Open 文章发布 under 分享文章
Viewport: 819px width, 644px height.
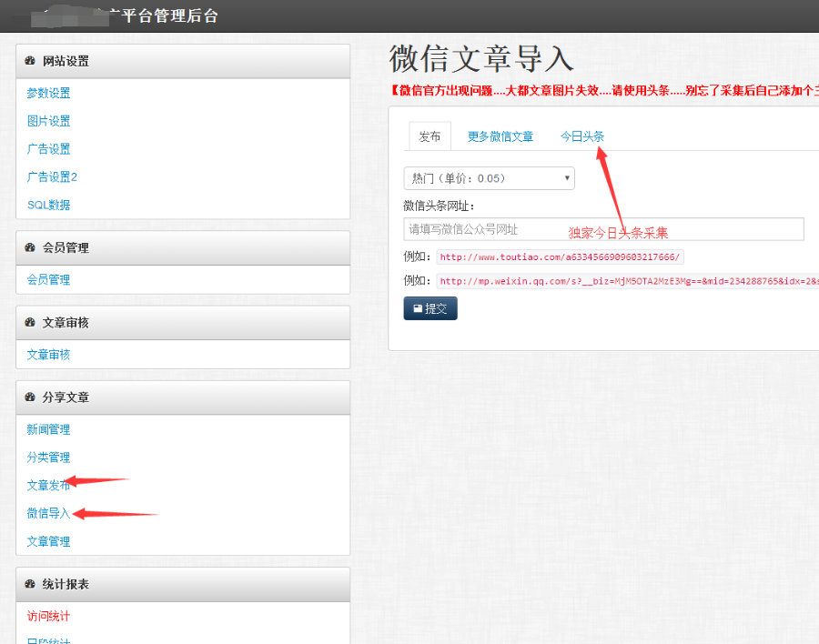[47, 485]
